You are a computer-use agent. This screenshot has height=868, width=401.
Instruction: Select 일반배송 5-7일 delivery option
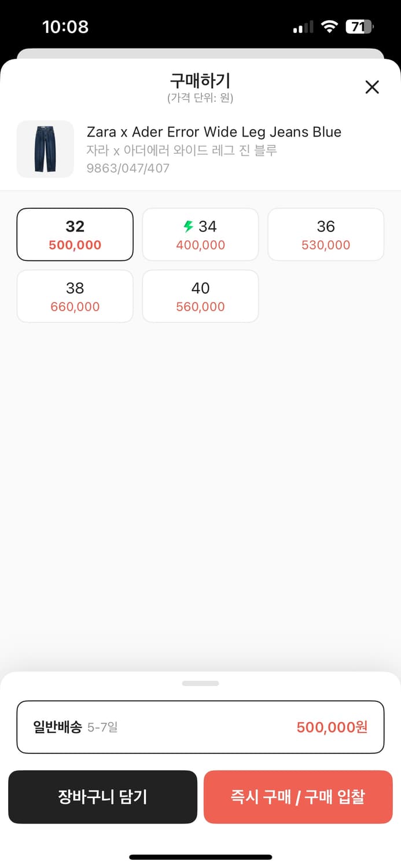pos(200,727)
